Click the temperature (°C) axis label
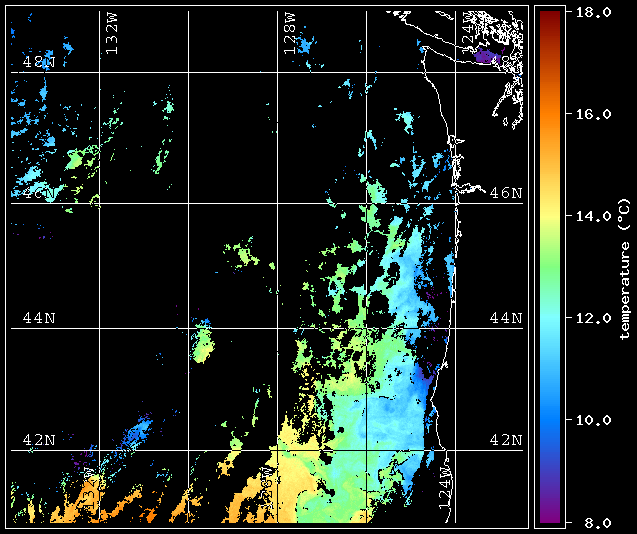The width and height of the screenshot is (637, 534). click(626, 269)
